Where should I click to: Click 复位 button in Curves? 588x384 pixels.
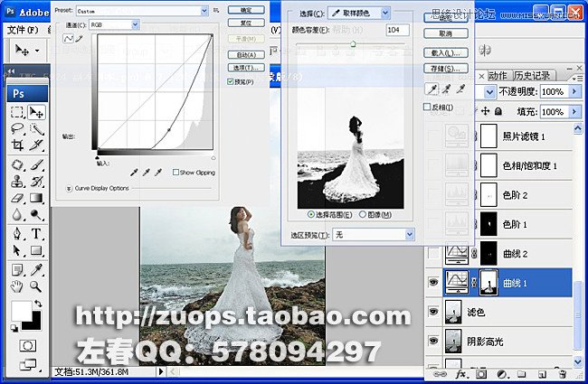[246, 23]
